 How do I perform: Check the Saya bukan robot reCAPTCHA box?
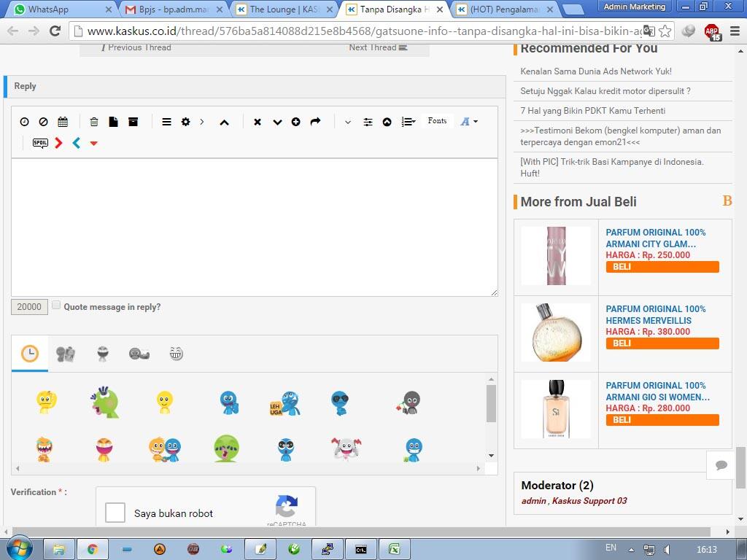[115, 513]
